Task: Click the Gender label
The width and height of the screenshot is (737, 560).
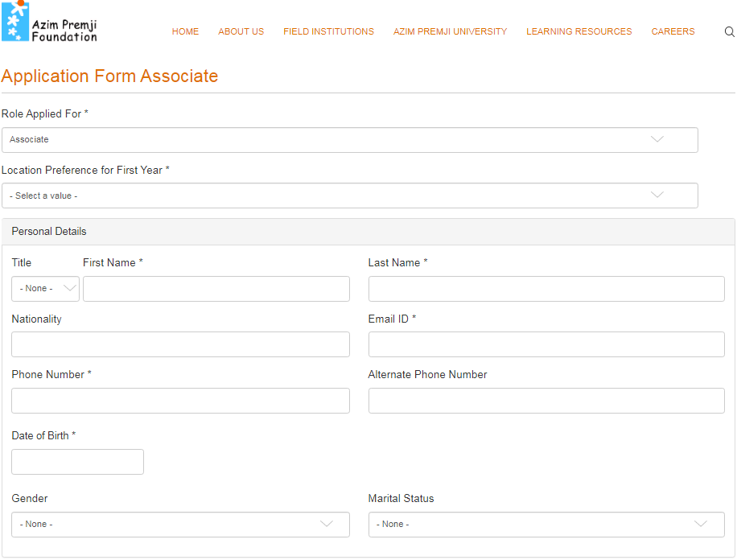Action: click(30, 498)
